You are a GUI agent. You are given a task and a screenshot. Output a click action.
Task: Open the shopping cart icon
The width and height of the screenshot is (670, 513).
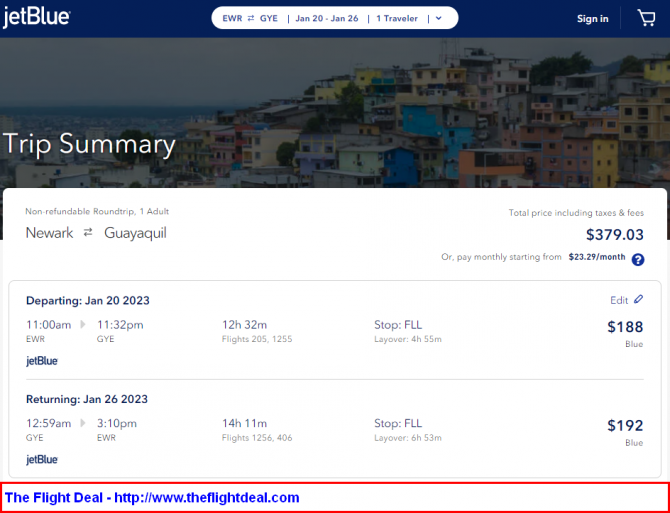[x=646, y=18]
